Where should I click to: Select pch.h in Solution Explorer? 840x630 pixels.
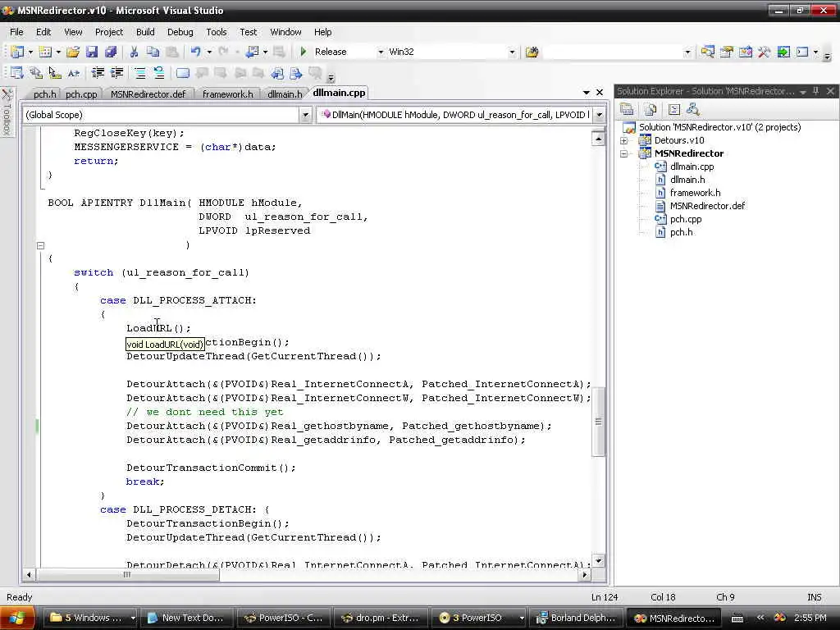[681, 232]
